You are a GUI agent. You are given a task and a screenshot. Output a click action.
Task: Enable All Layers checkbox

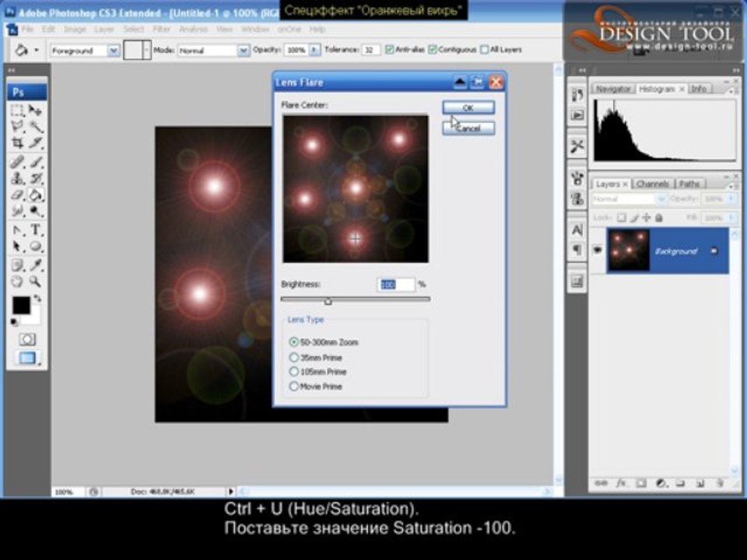(485, 50)
